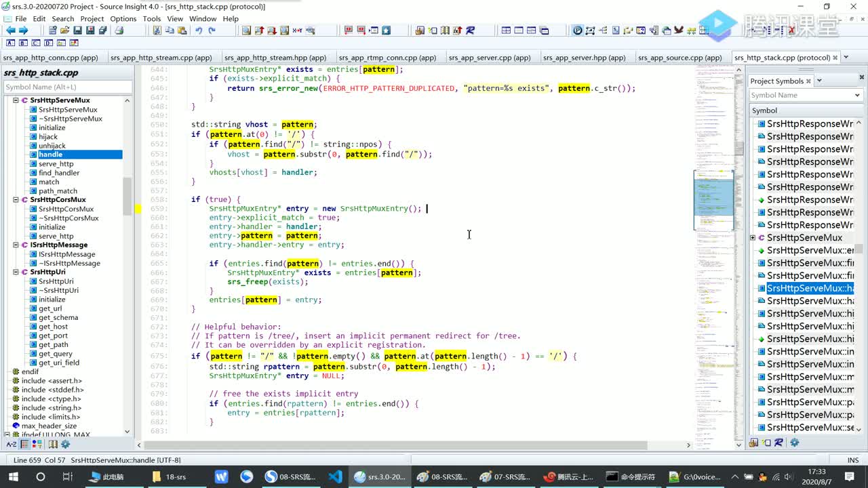Open the Symbol Name dropdown in right panel
Viewport: 868px width, 488px height.
[857, 96]
